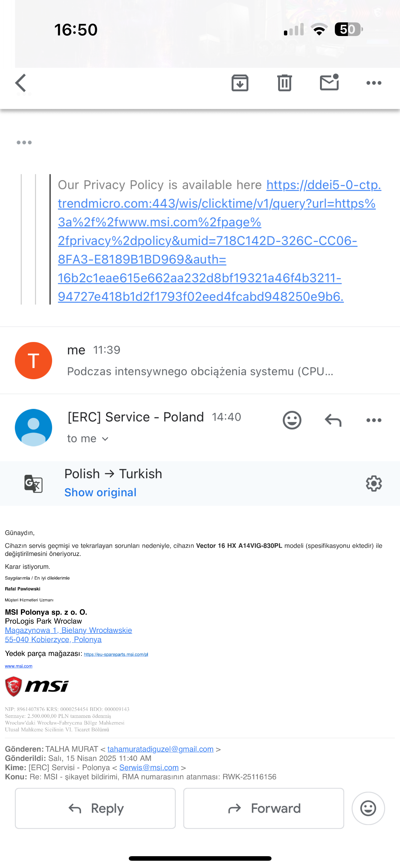
Task: Tap bottom emoji reaction button
Action: [x=368, y=808]
